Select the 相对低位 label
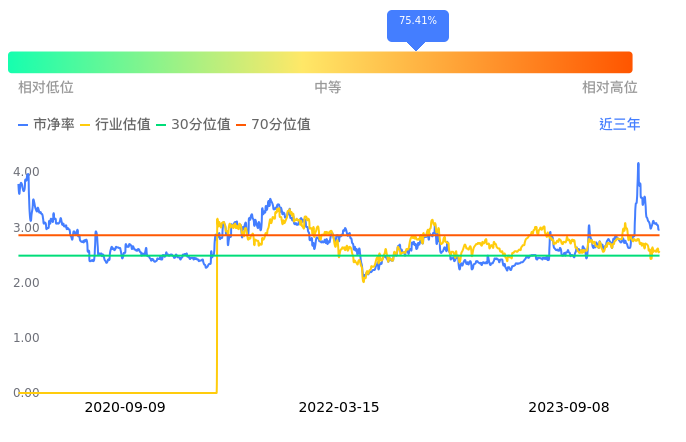The image size is (686, 442). (x=46, y=88)
